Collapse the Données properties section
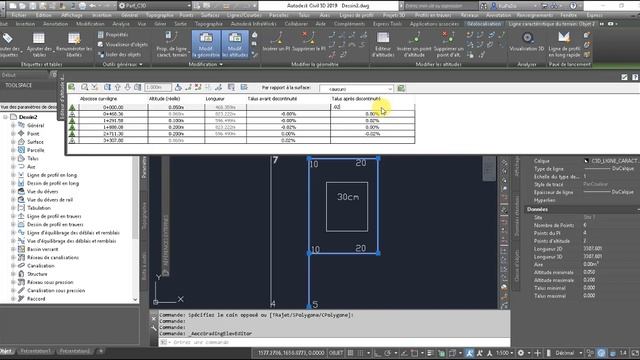 (x=638, y=209)
